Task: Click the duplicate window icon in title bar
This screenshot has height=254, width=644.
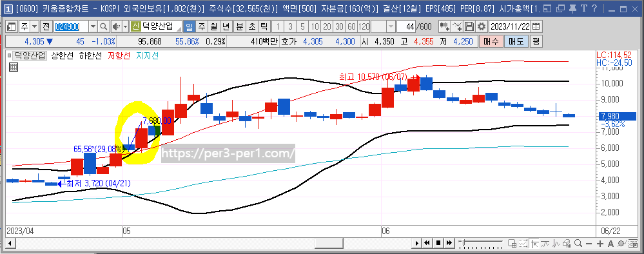Action: pyautogui.click(x=561, y=8)
